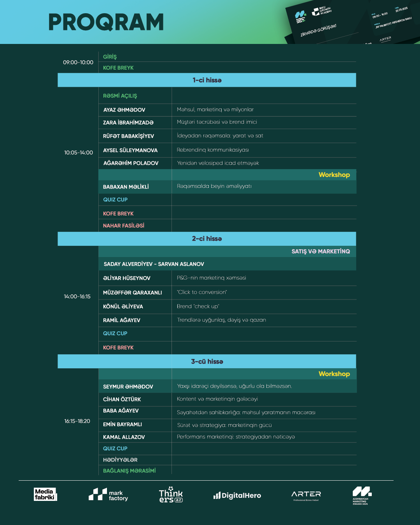This screenshot has height=525, width=420.
Task: Click the topic 'Performans marketinqi: strategiyadan nəticəyə'
Action: click(x=236, y=437)
